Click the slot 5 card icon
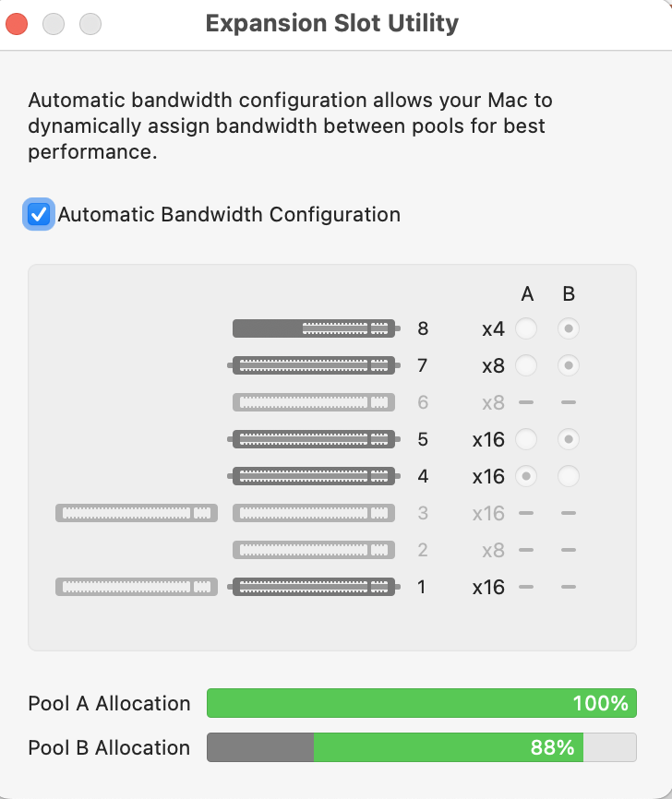 point(314,439)
